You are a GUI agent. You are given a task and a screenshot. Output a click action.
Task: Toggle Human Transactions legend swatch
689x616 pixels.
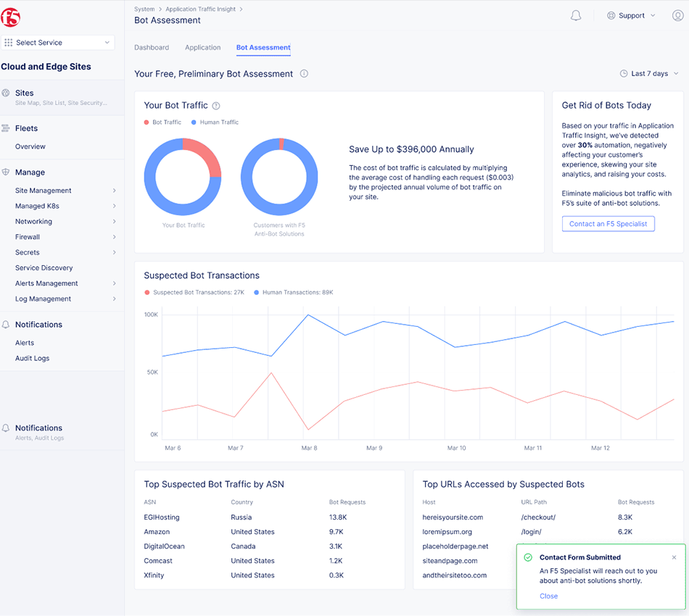pyautogui.click(x=256, y=292)
